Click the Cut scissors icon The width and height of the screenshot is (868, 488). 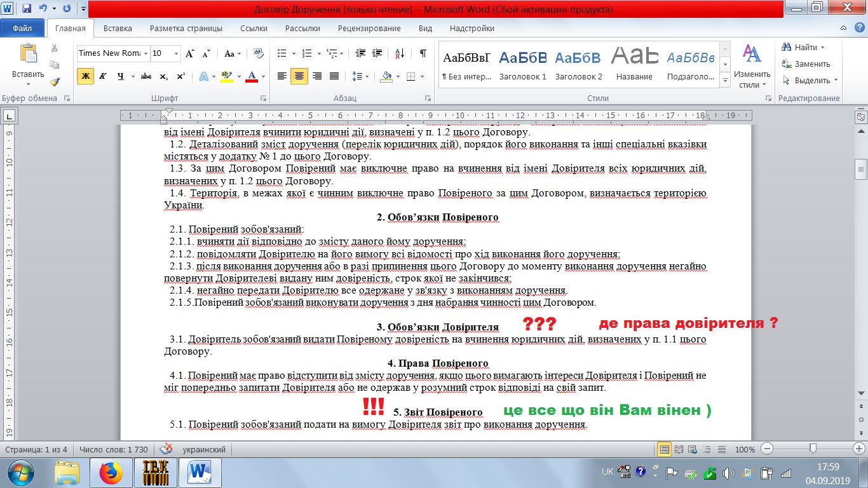(55, 48)
